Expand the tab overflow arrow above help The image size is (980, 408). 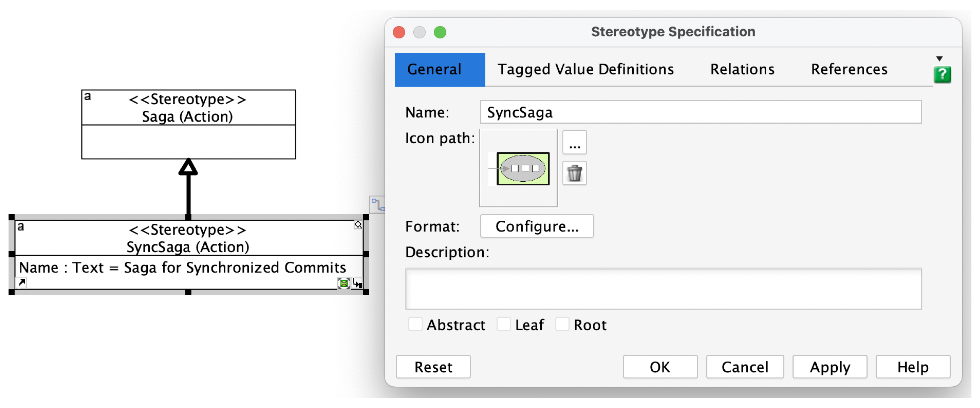939,59
